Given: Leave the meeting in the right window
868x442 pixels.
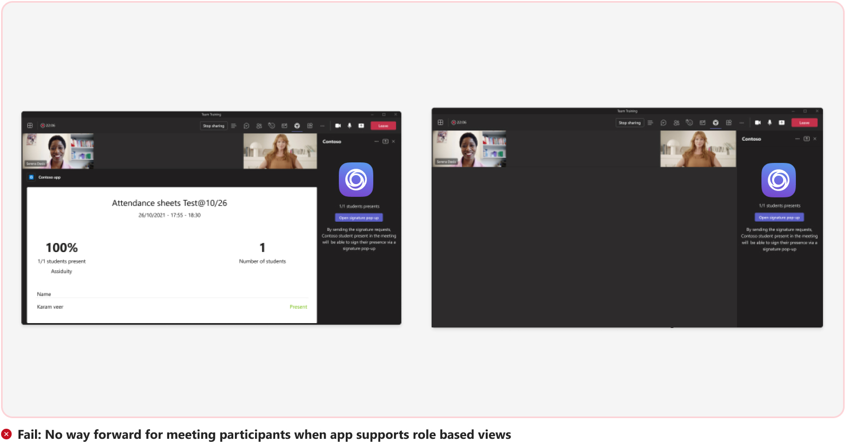Looking at the screenshot, I should point(804,123).
